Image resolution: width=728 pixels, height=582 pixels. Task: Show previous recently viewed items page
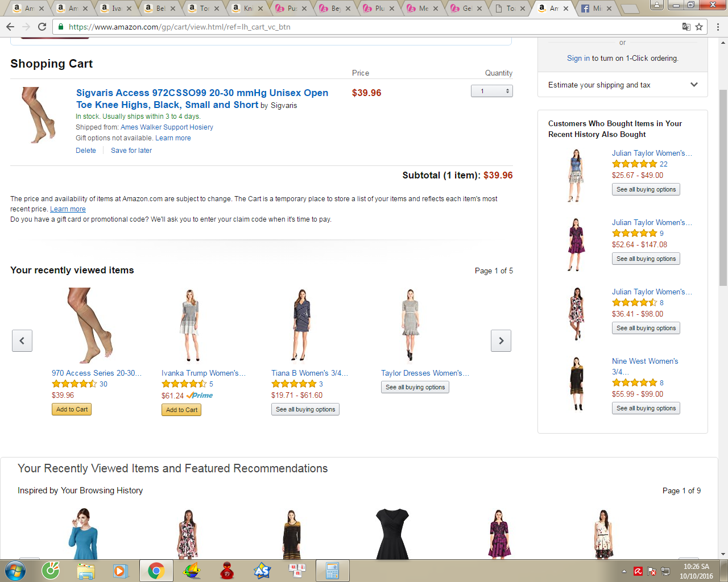tap(22, 340)
